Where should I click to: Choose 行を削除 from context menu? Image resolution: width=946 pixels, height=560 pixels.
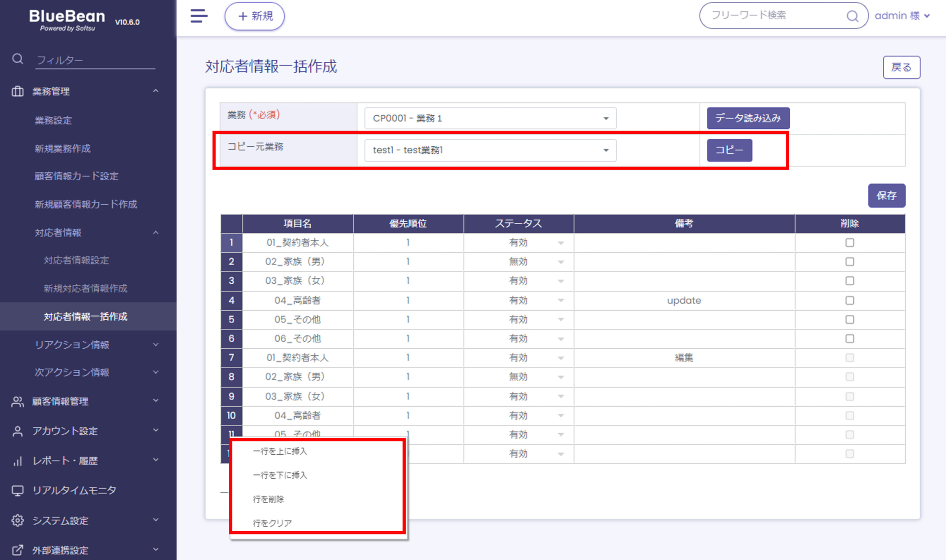268,499
